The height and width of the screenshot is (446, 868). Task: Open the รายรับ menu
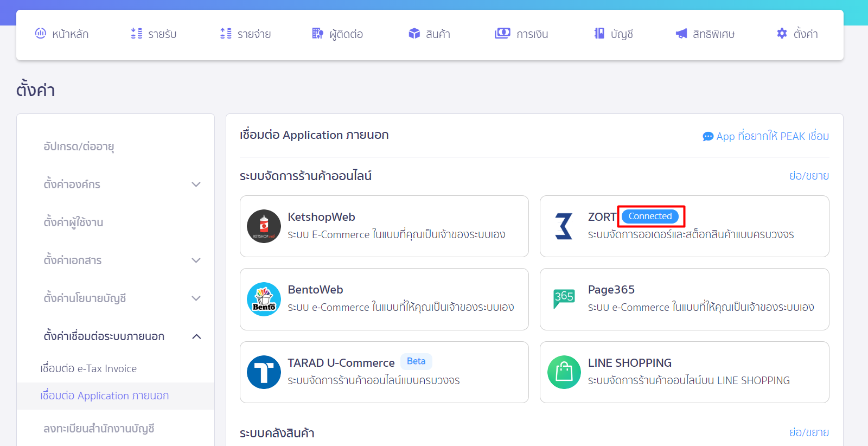click(x=154, y=34)
